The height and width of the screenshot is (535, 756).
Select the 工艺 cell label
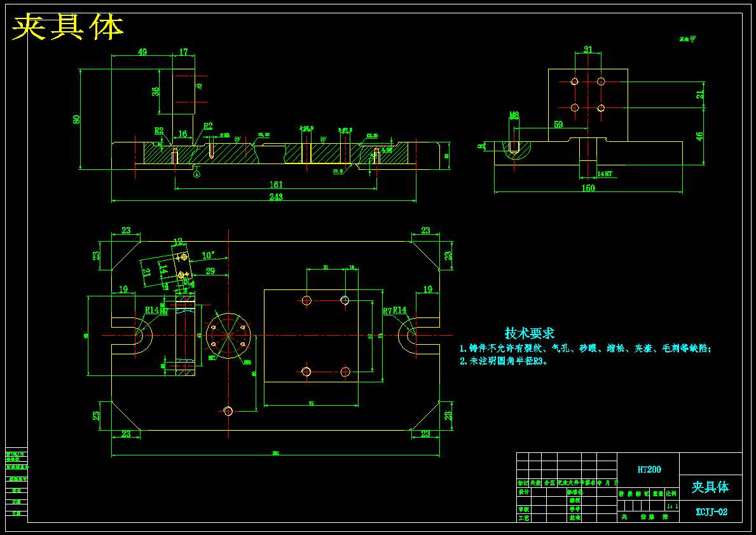(524, 518)
